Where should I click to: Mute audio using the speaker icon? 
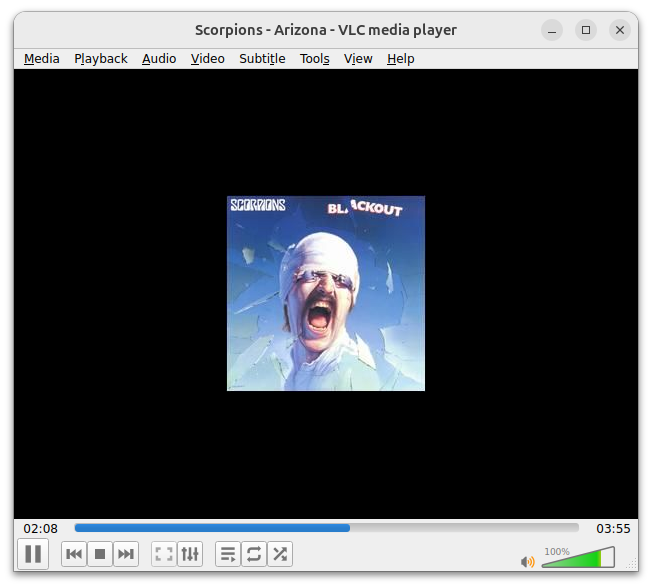click(x=528, y=561)
